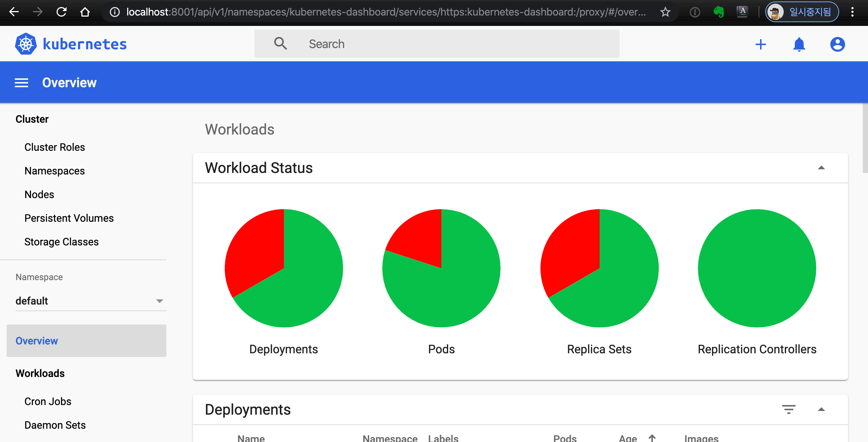Collapse the Workload Status card
This screenshot has width=868, height=442.
pos(821,168)
